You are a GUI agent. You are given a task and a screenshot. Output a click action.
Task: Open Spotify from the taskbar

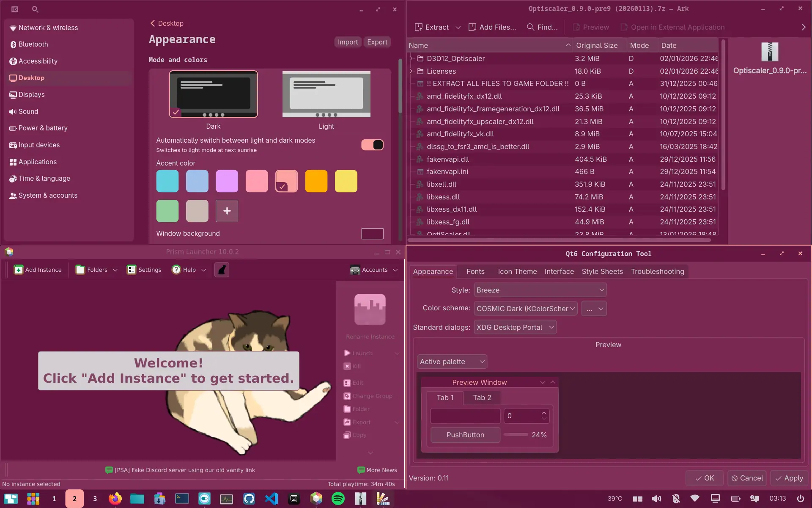pyautogui.click(x=338, y=499)
